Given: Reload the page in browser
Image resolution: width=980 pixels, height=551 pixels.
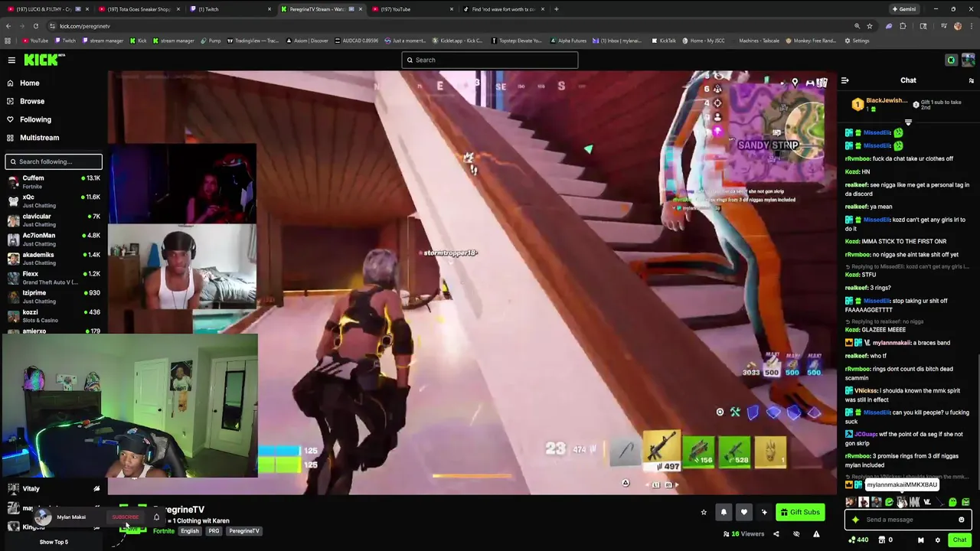Looking at the screenshot, I should pyautogui.click(x=35, y=26).
